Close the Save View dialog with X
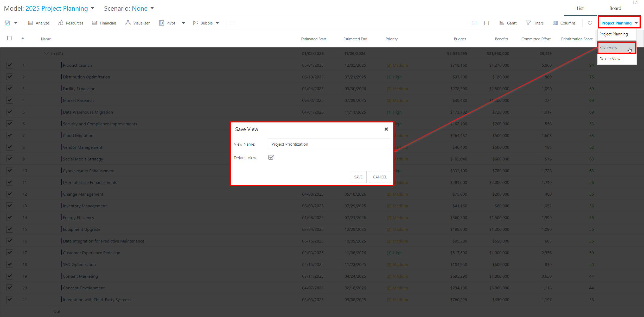The image size is (644, 317). 386,129
